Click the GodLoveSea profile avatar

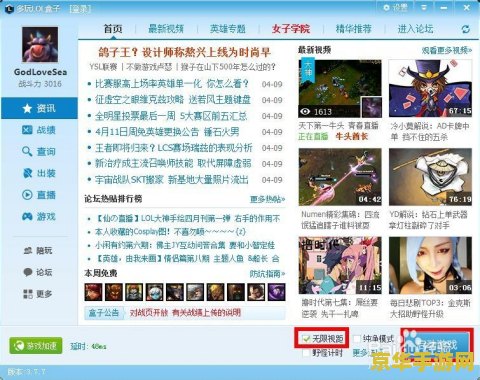point(40,45)
